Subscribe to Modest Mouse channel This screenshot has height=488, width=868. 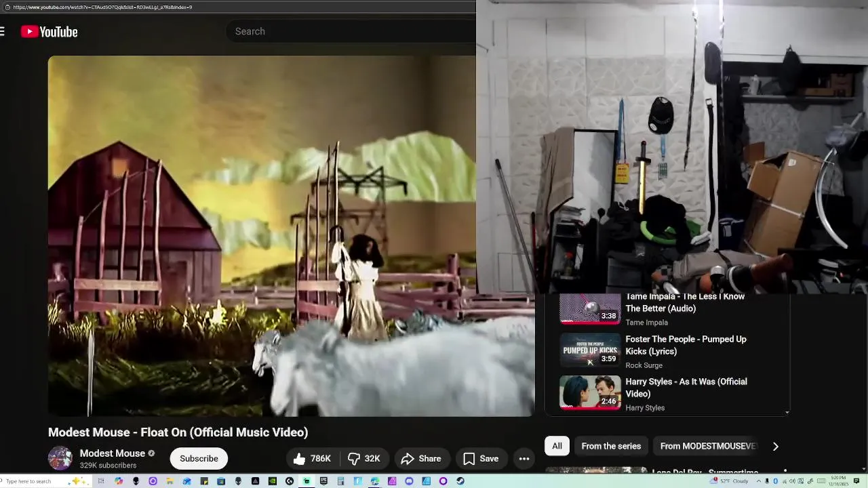[x=199, y=459]
